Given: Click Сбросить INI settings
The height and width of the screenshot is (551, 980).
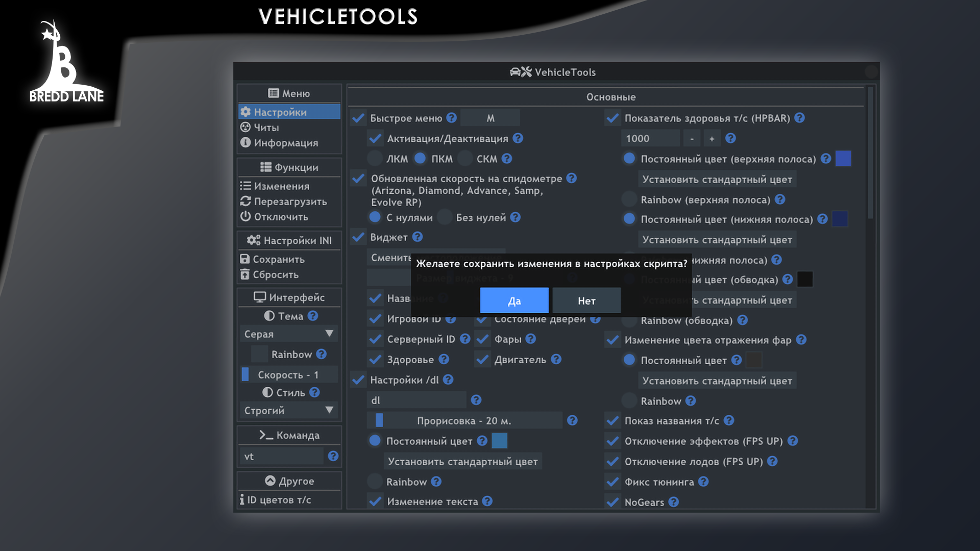Looking at the screenshot, I should coord(289,274).
